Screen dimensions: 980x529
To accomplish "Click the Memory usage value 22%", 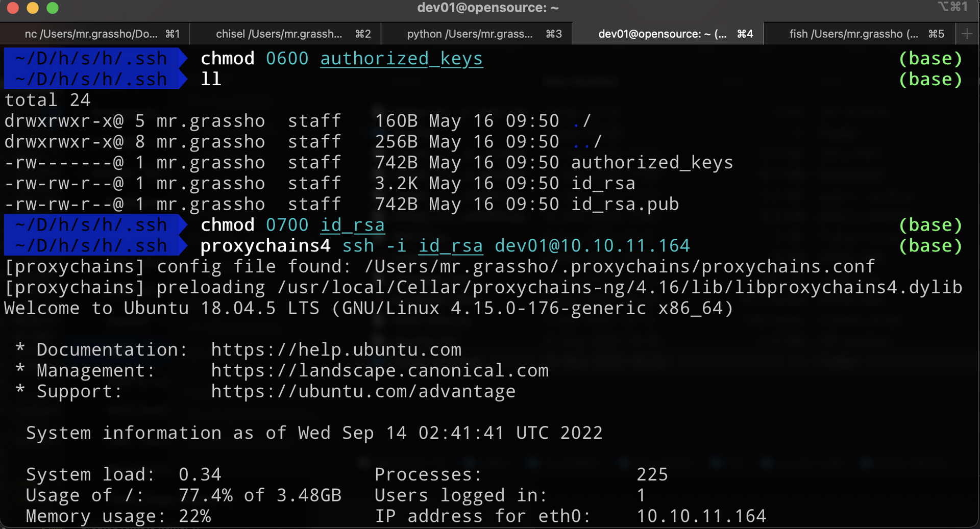I will 194,516.
